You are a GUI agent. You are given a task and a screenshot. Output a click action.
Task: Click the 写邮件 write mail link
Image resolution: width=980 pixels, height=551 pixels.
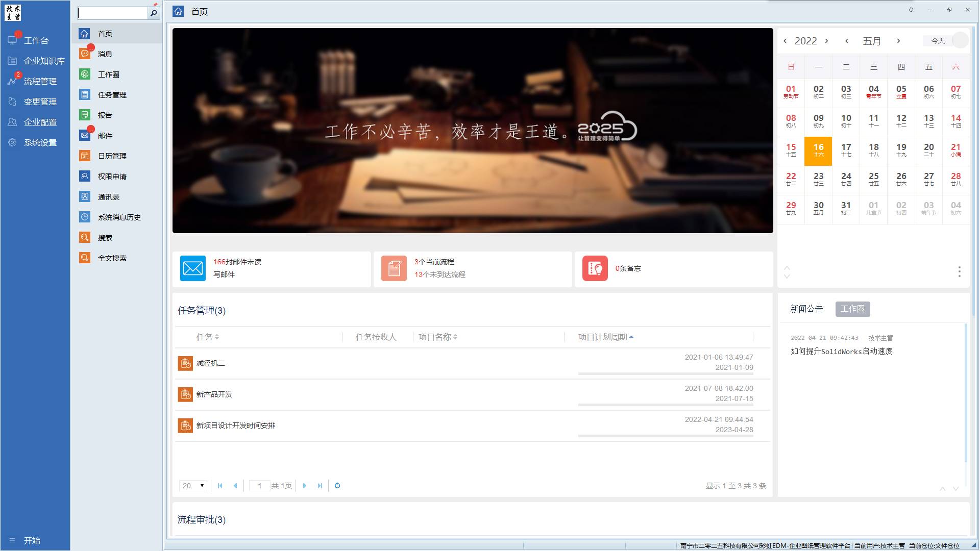[224, 274]
